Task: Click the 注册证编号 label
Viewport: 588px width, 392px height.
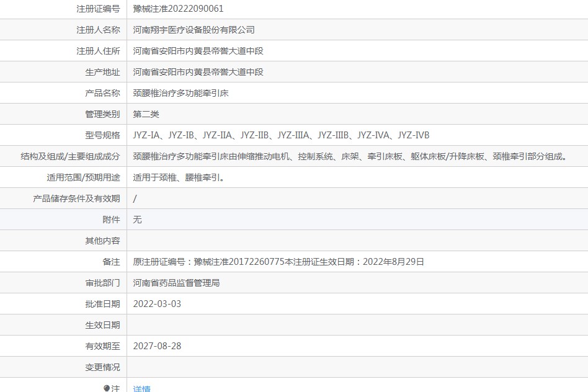Action: point(98,9)
